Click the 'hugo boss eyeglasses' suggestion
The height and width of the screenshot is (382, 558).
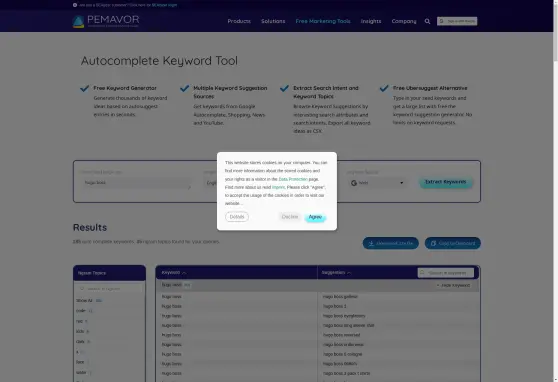[x=344, y=316]
